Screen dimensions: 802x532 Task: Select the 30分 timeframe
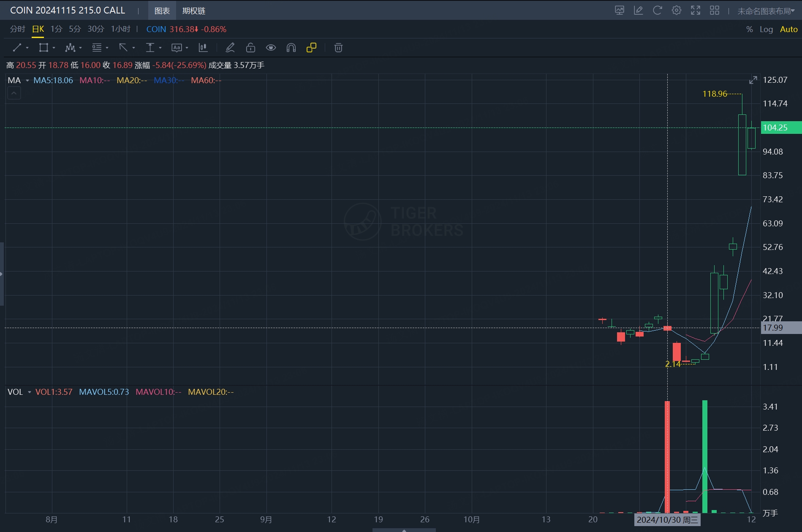pyautogui.click(x=96, y=29)
